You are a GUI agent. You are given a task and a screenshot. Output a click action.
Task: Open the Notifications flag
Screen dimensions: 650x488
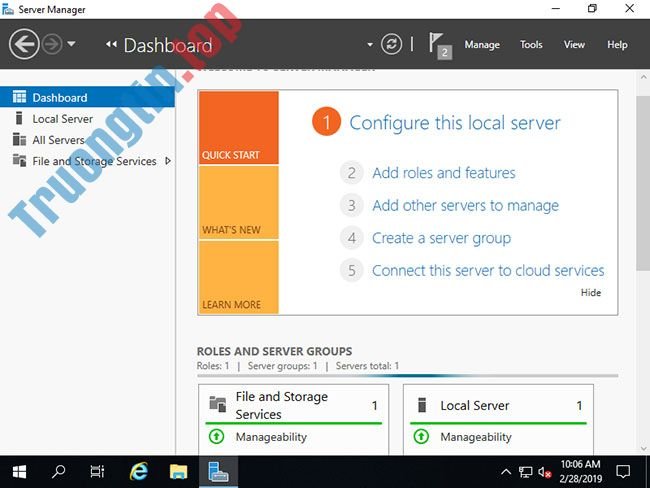[440, 46]
